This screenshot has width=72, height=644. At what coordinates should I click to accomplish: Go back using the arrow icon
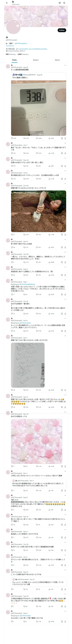pyautogui.click(x=7, y=3)
